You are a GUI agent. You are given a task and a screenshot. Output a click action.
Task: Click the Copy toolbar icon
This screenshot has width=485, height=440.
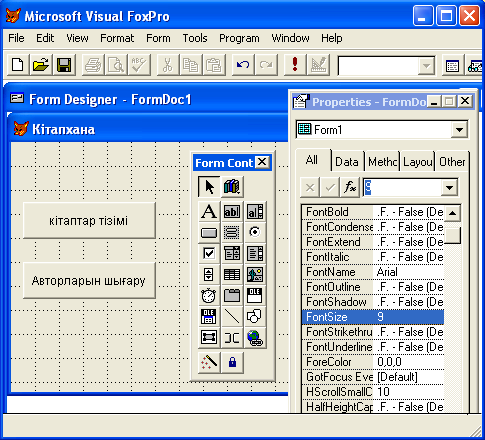[x=191, y=65]
